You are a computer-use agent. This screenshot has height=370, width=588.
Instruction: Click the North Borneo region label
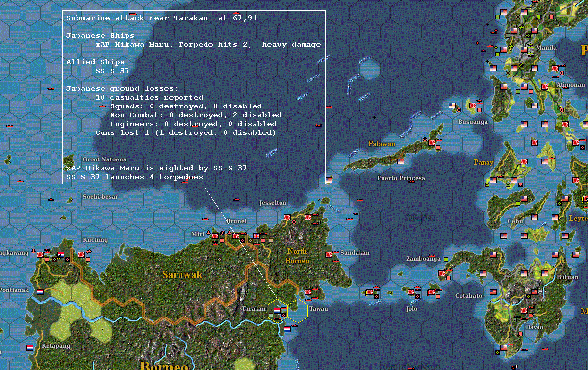(297, 256)
